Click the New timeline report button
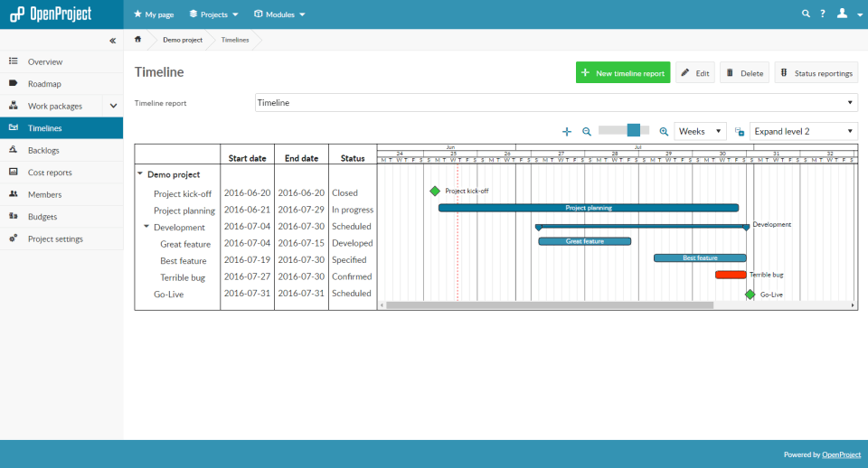The height and width of the screenshot is (468, 868). click(x=623, y=72)
